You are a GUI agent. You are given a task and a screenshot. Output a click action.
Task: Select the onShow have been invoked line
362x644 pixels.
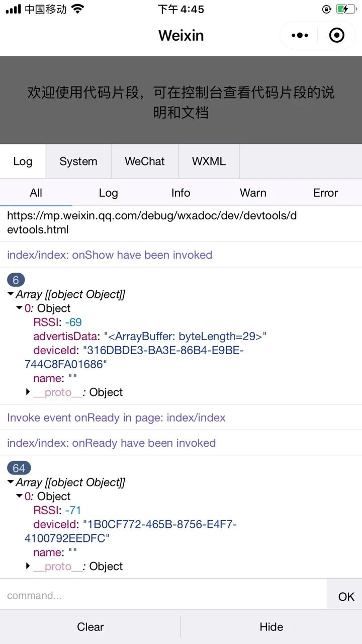[x=110, y=255]
